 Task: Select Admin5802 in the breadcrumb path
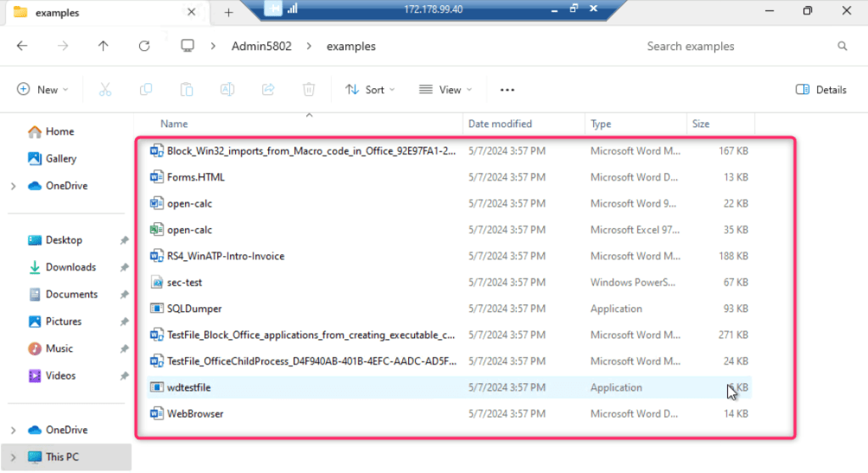pos(261,47)
